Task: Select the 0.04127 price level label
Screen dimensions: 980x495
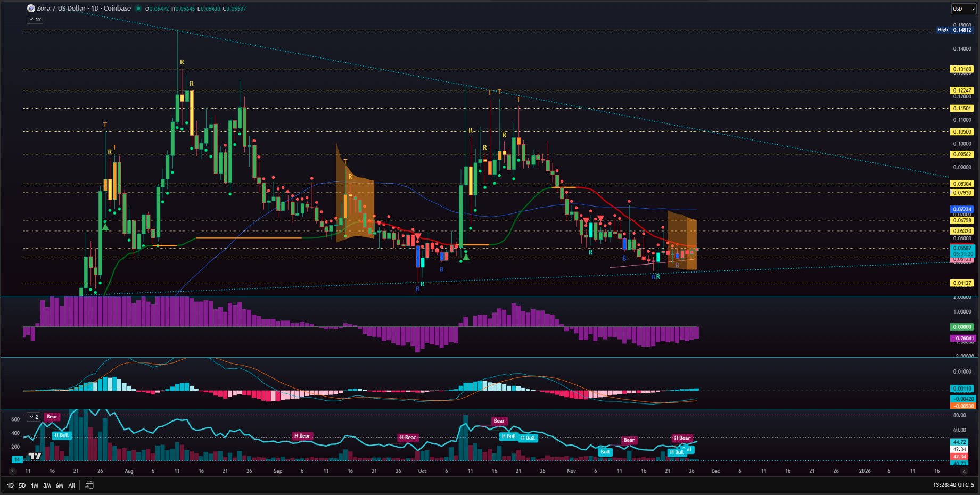Action: [x=962, y=283]
